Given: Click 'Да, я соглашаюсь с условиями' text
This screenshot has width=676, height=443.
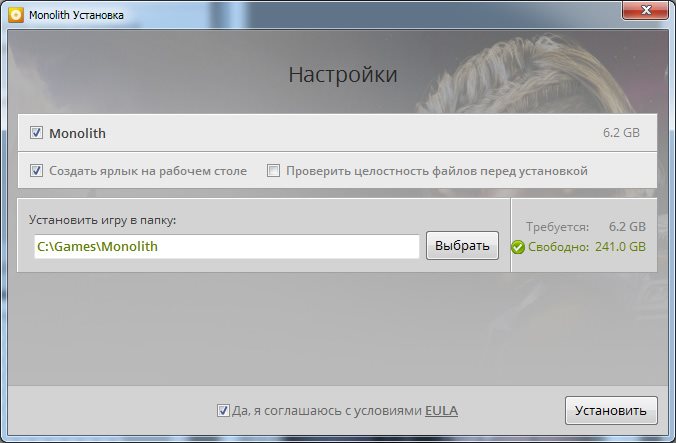Looking at the screenshot, I should pyautogui.click(x=327, y=411).
